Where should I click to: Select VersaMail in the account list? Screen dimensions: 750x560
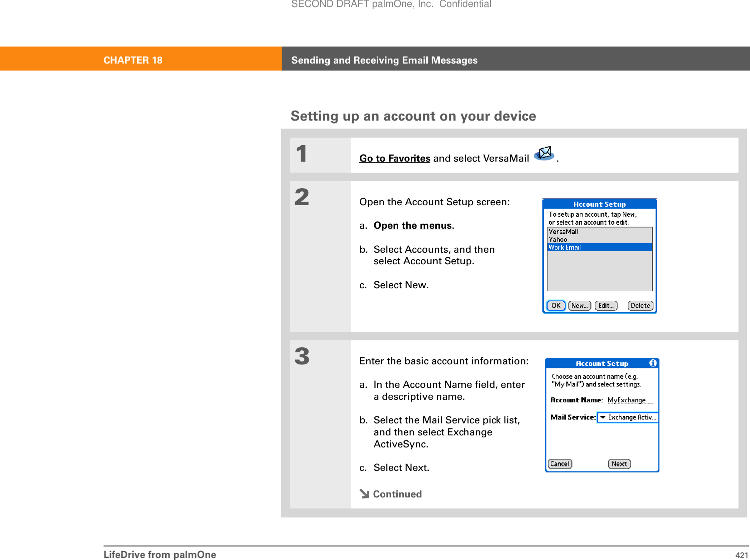[599, 231]
